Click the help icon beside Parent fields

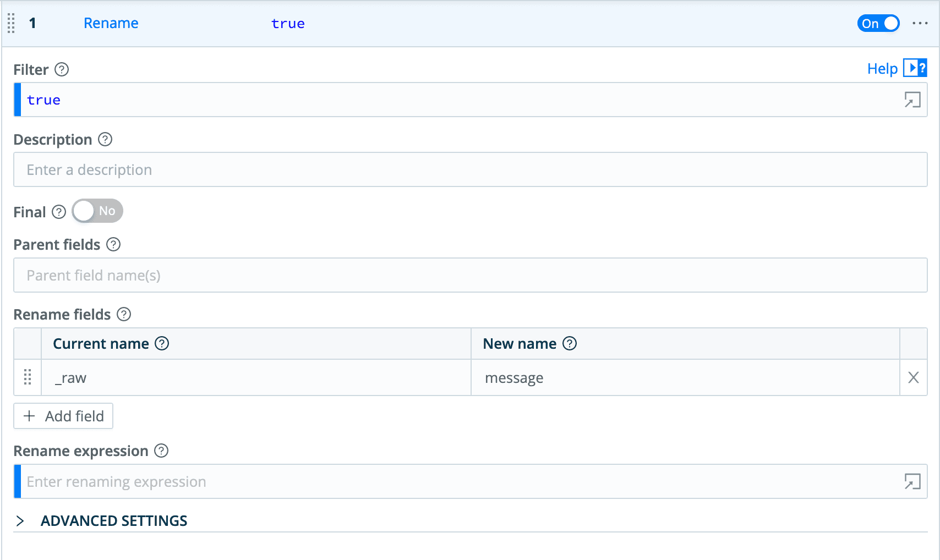pos(113,245)
